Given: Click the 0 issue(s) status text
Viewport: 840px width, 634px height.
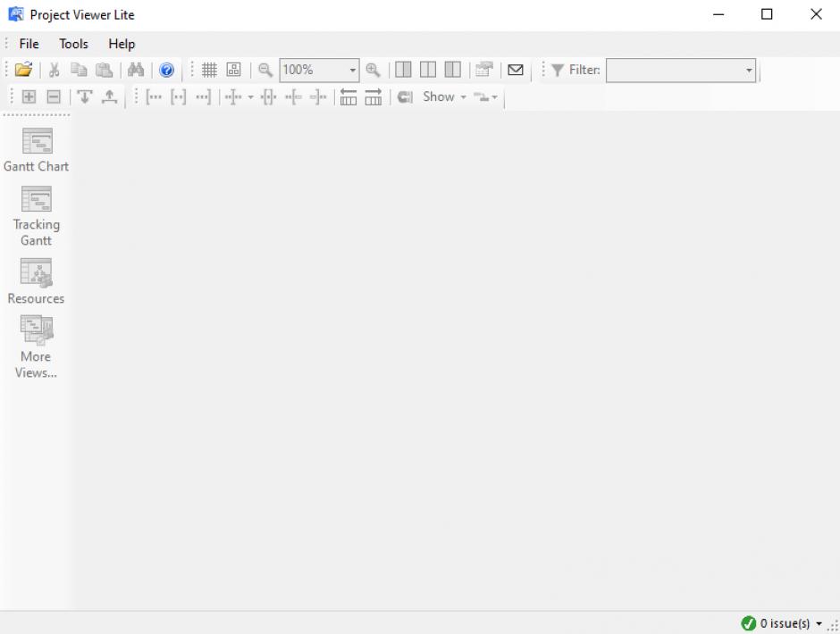Looking at the screenshot, I should [x=785, y=623].
